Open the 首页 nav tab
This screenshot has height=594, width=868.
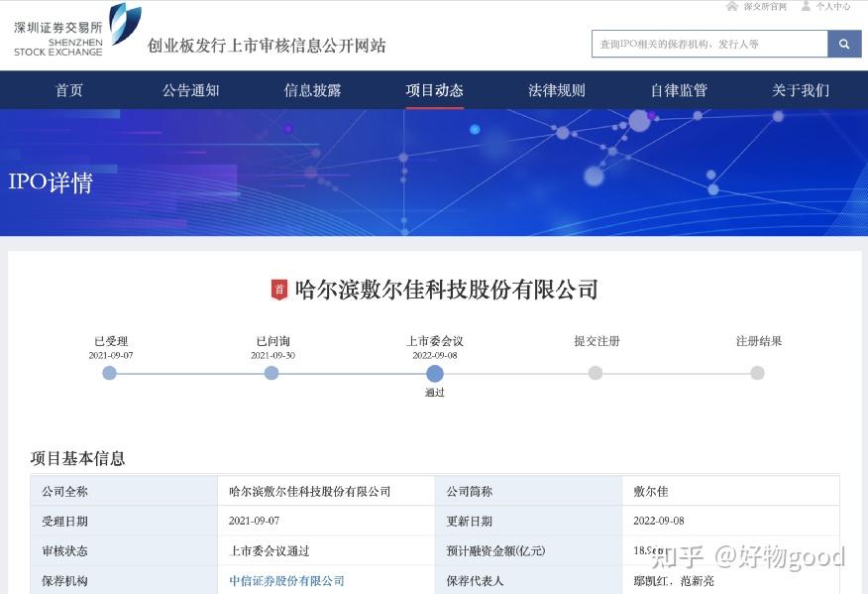(69, 90)
